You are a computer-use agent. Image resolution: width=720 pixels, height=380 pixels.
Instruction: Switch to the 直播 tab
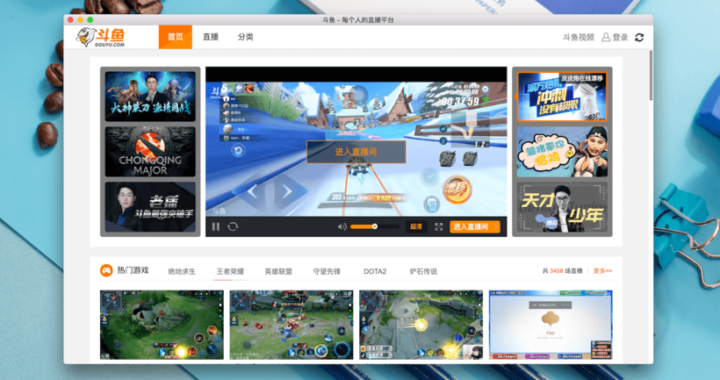(211, 37)
